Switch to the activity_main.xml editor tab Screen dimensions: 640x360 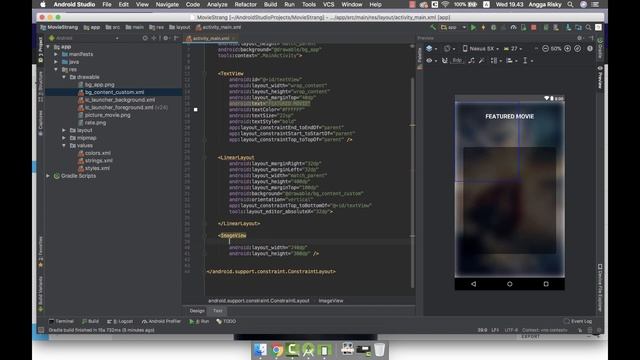(211, 38)
